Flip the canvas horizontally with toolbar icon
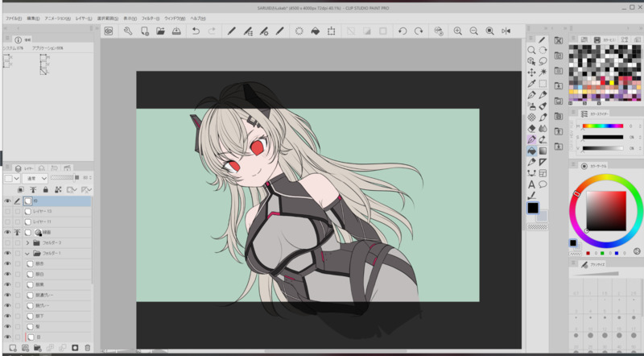 pos(506,31)
